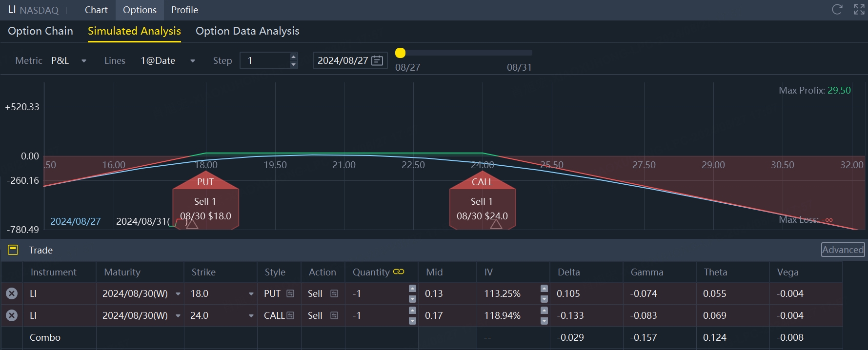Decrease quantity for the CALL row
This screenshot has height=350, width=868.
(412, 321)
